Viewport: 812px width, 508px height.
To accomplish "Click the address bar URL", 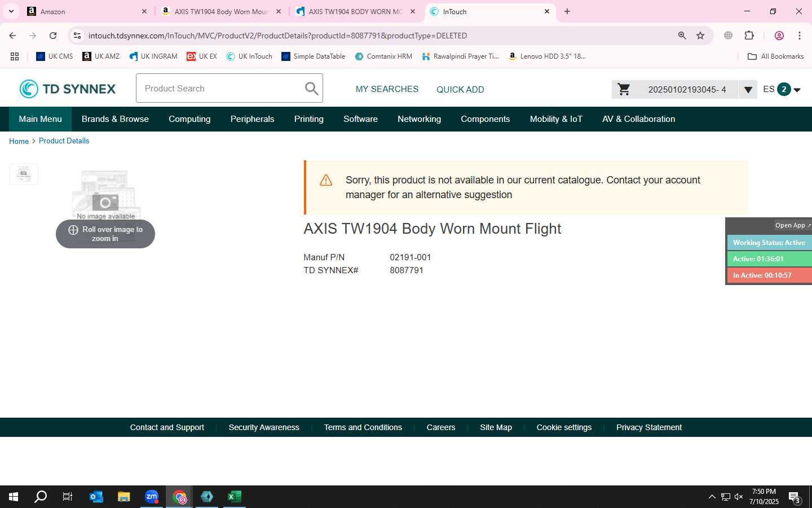I will [277, 36].
